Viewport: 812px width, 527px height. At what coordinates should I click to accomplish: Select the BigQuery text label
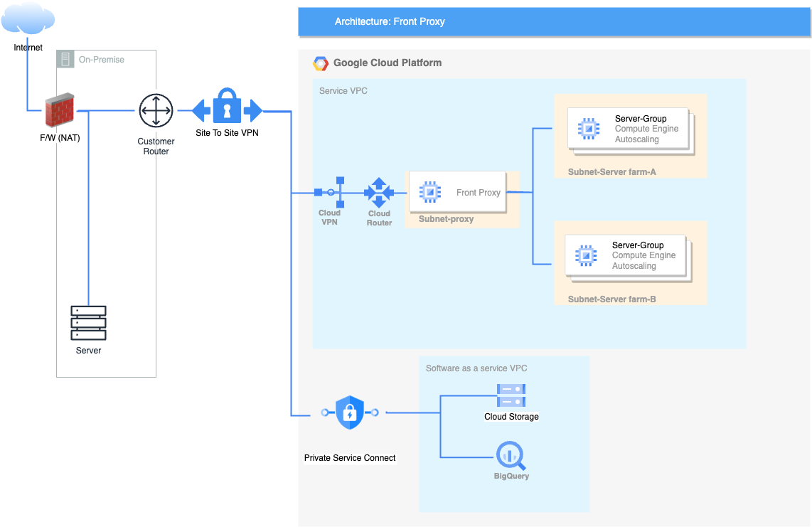pos(511,476)
